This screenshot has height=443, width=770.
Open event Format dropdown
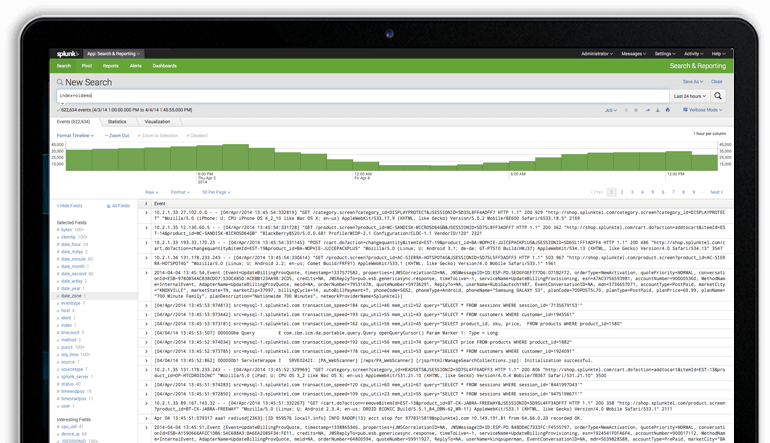point(180,192)
